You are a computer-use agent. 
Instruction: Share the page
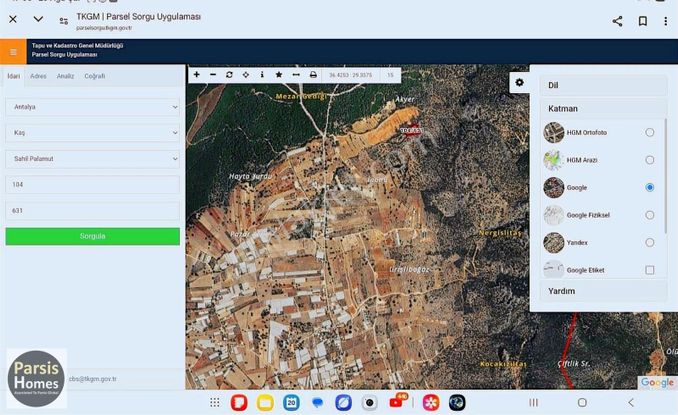click(617, 21)
